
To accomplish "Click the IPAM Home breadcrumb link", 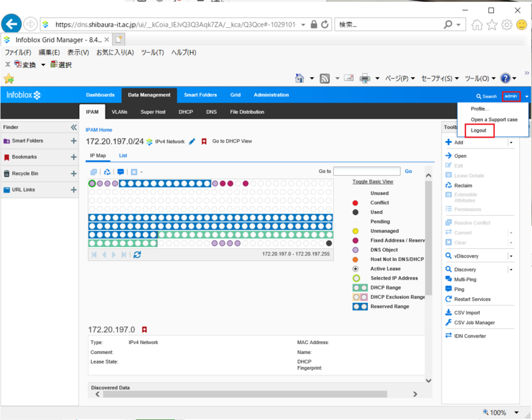I will click(98, 130).
